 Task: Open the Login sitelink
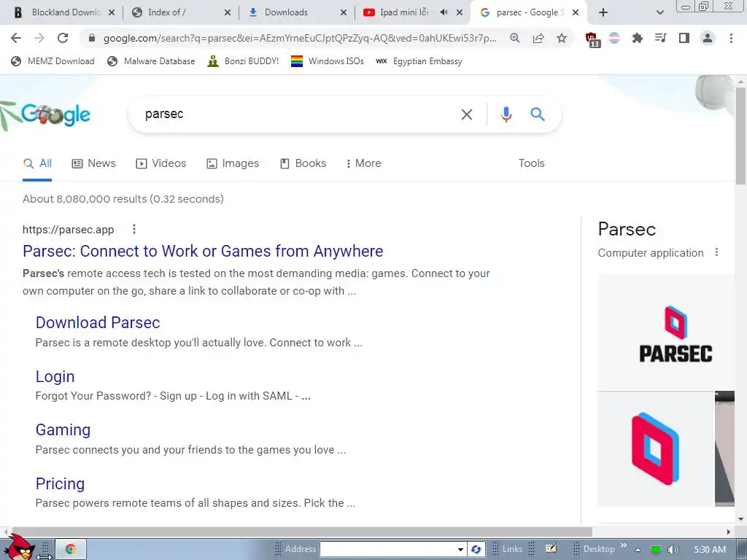click(x=55, y=377)
